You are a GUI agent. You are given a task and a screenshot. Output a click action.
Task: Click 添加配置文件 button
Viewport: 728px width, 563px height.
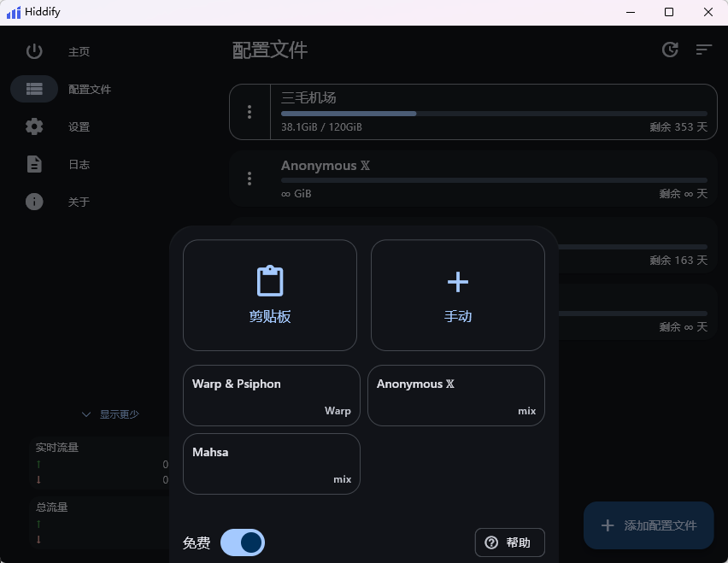(649, 525)
